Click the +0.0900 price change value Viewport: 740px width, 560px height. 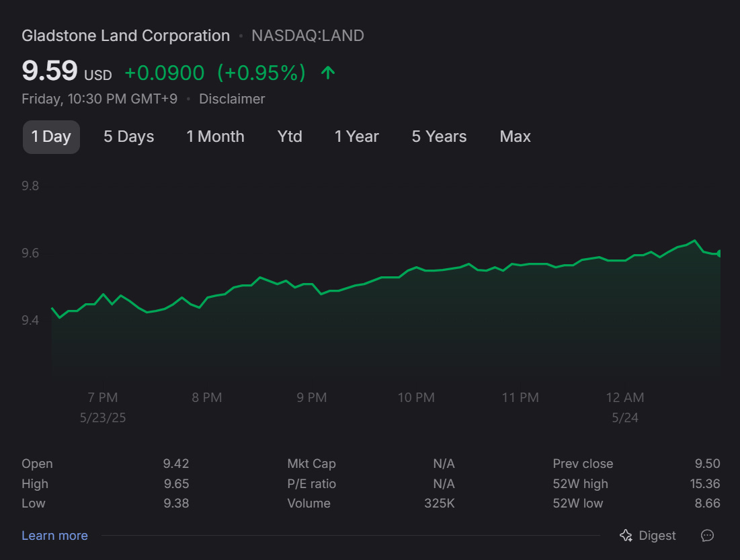pyautogui.click(x=164, y=73)
